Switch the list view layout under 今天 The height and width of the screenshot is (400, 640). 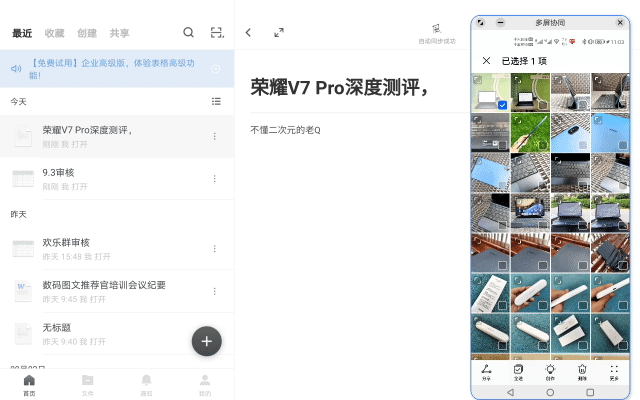click(x=216, y=101)
